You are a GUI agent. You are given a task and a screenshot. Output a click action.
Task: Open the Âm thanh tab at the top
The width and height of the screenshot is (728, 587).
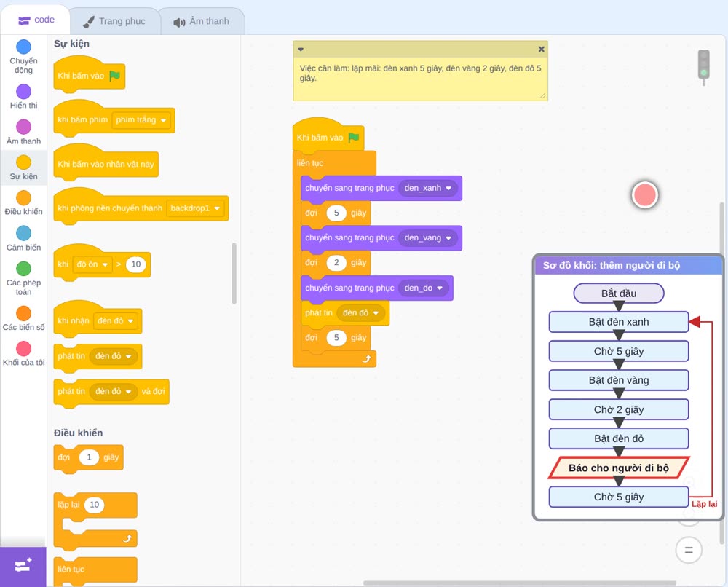coord(201,21)
